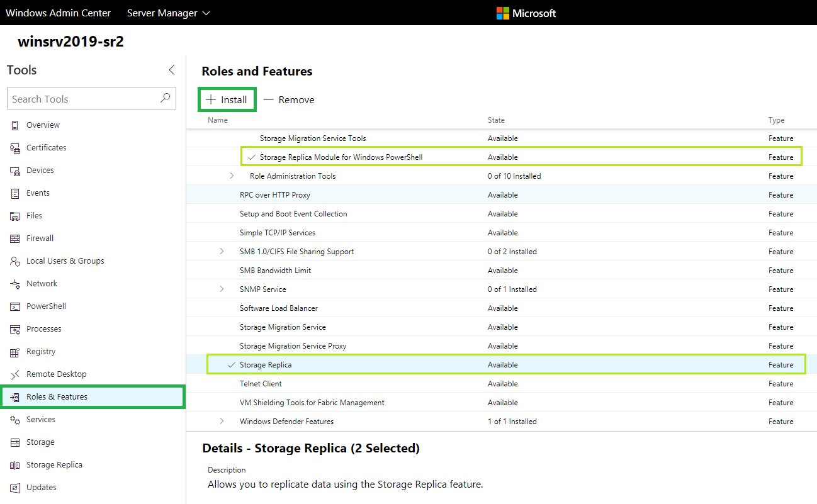Click the '0 of 10 Installed' state
The image size is (817, 504).
(x=514, y=176)
